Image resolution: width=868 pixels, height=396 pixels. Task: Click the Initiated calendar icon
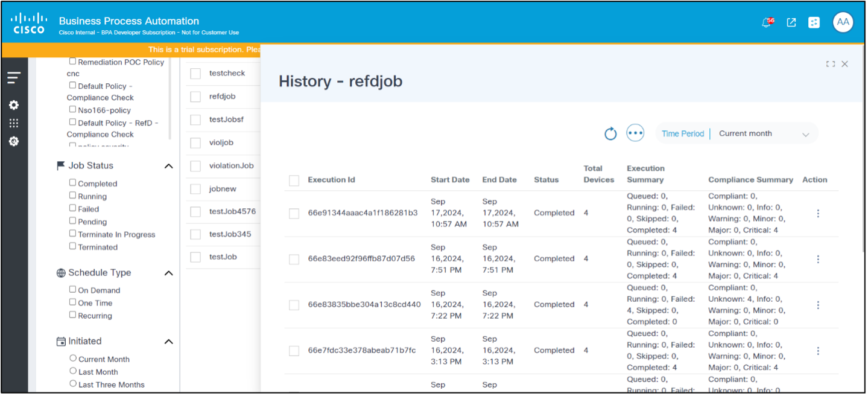point(61,341)
